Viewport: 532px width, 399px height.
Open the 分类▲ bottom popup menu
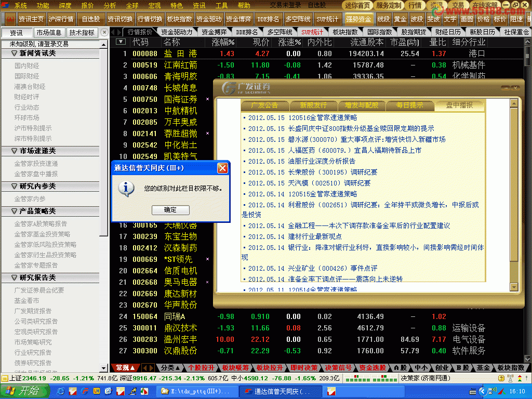pyautogui.click(x=170, y=368)
